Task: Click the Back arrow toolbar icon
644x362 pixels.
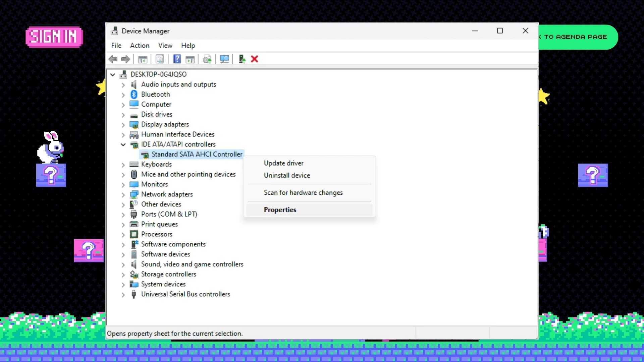Action: 113,59
